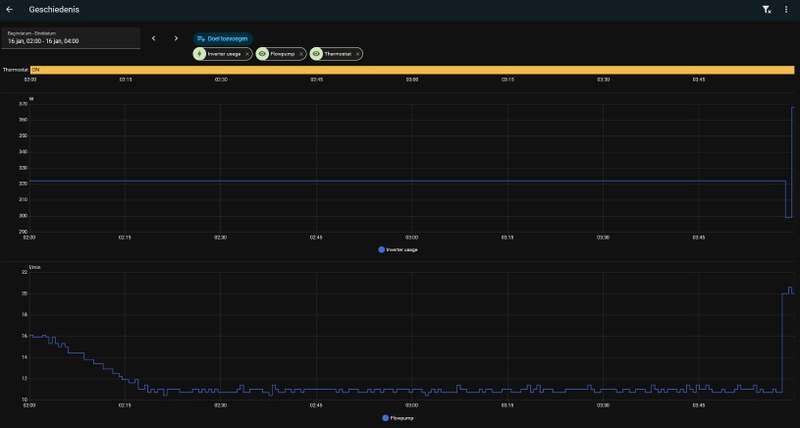Click the Inverter usage chip label
800x428 pixels.
(x=224, y=54)
